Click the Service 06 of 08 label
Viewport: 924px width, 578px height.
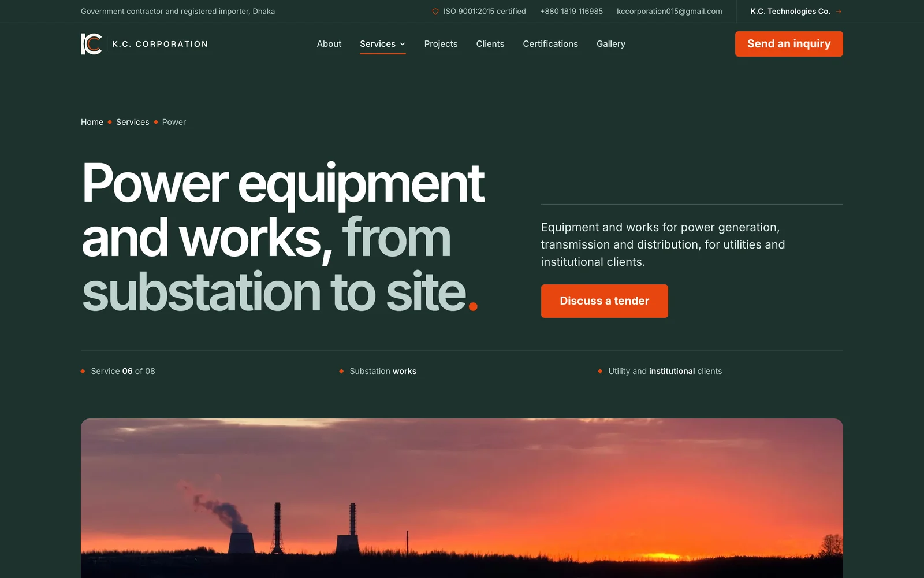(123, 371)
